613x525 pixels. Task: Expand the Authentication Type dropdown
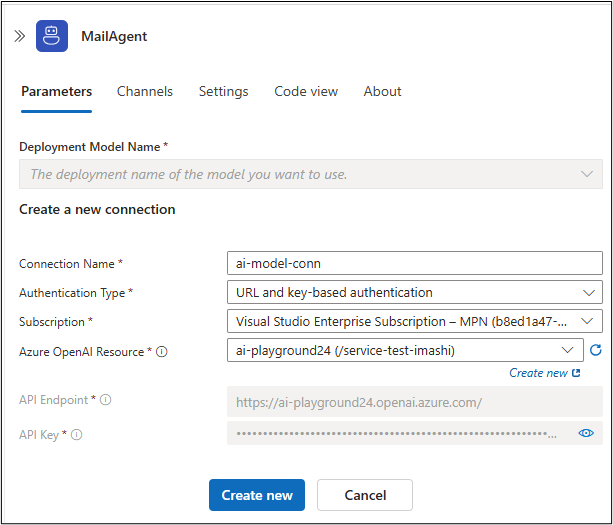(414, 293)
